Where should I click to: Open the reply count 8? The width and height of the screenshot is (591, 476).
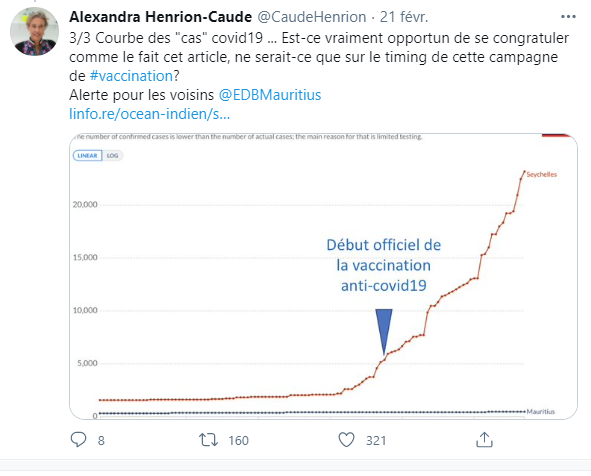click(101, 440)
